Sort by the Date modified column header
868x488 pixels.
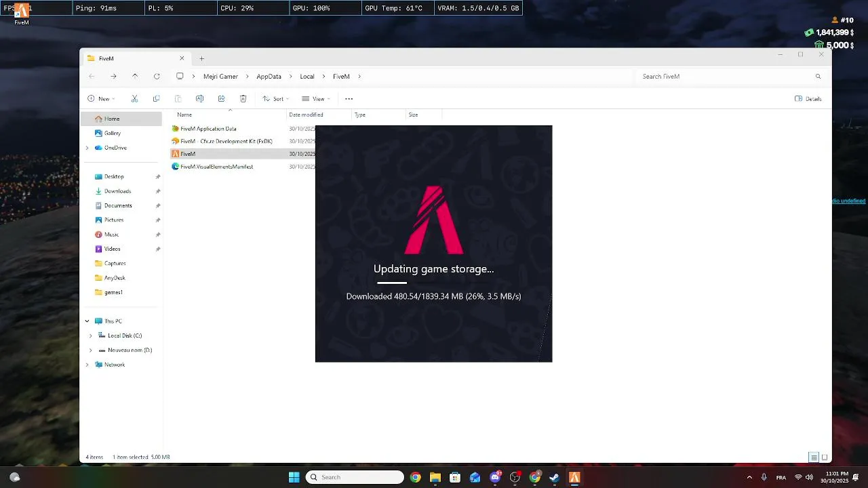(x=306, y=115)
